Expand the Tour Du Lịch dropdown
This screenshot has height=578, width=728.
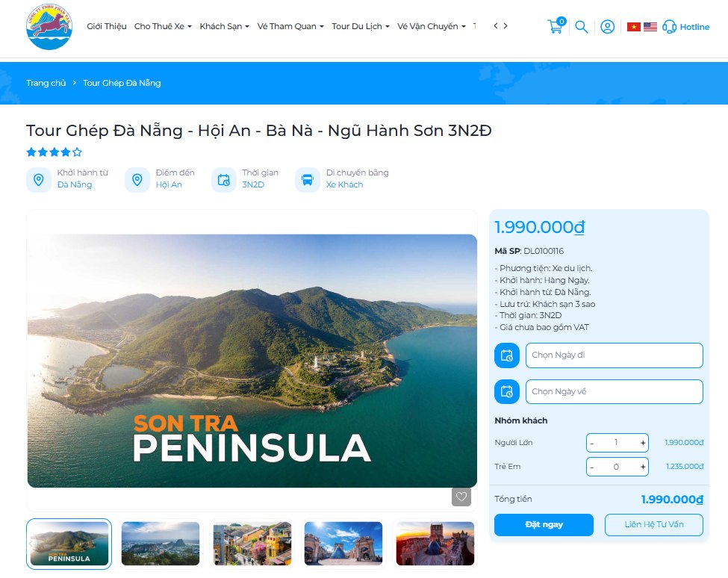[358, 26]
